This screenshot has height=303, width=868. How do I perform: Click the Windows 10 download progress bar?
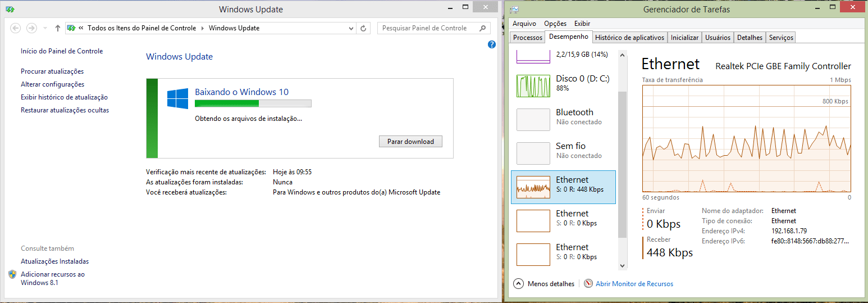pyautogui.click(x=253, y=103)
